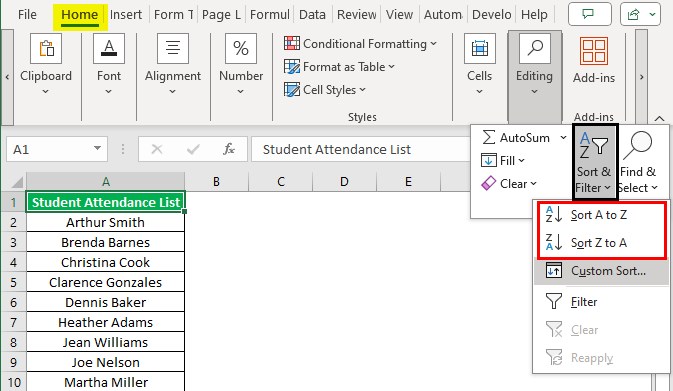Enable Filter from the dropdown menu

[x=601, y=302]
